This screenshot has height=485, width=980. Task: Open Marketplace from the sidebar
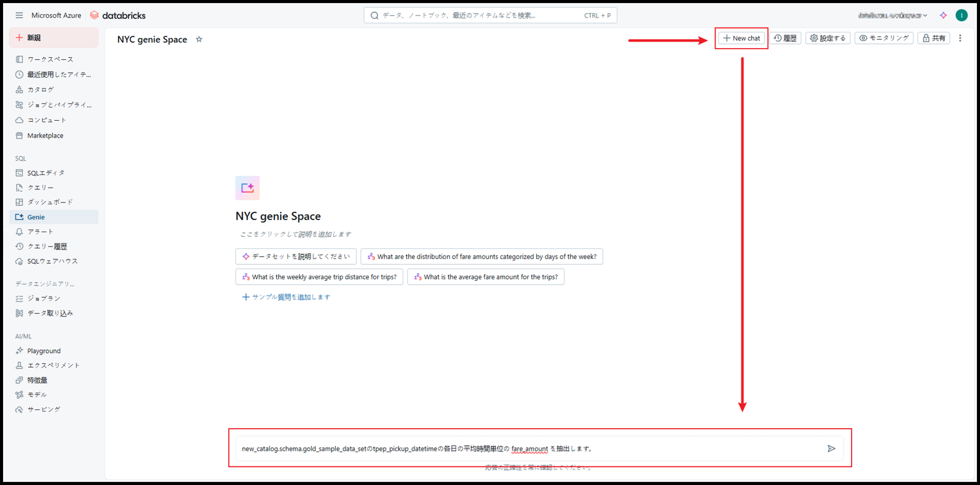53,136
